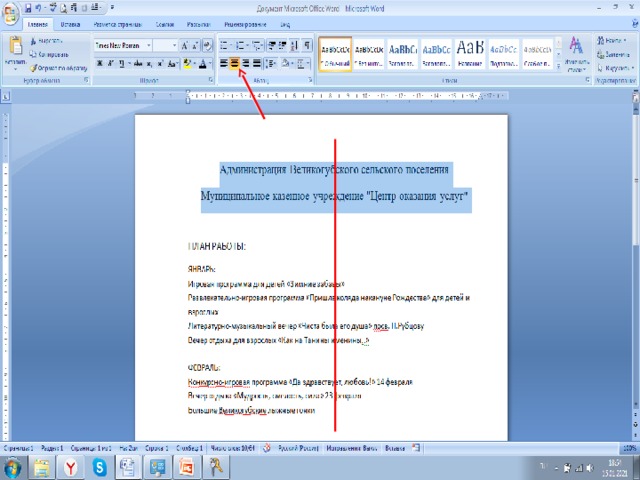
Task: Switch to the Вставка ribbon tab
Action: tap(71, 22)
